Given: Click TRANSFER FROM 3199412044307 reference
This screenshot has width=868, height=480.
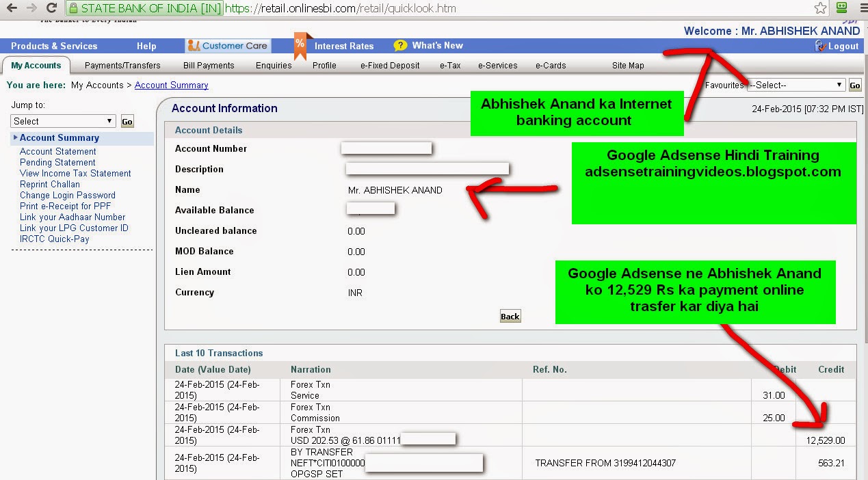Looking at the screenshot, I should 605,463.
